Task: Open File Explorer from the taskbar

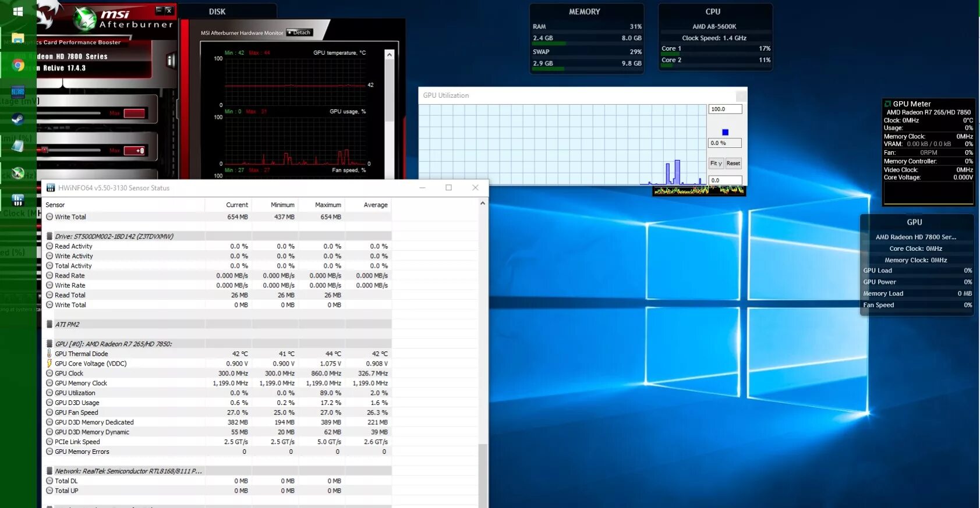Action: coord(18,38)
